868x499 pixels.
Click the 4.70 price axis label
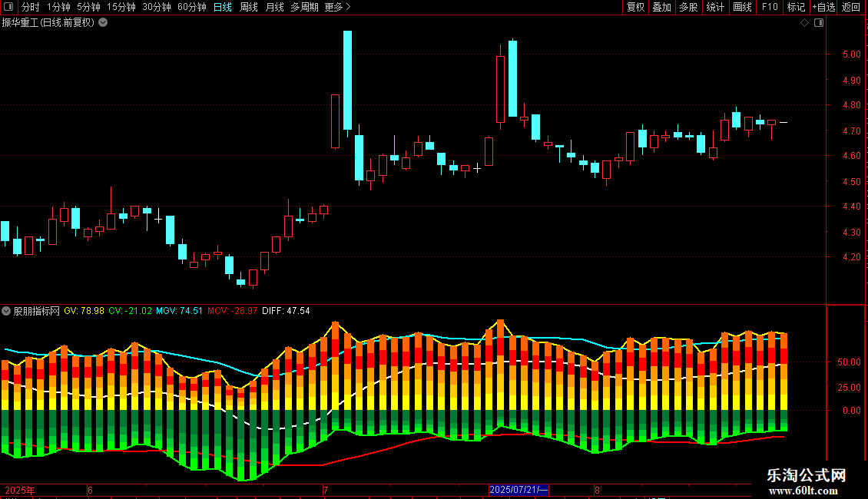[851, 131]
